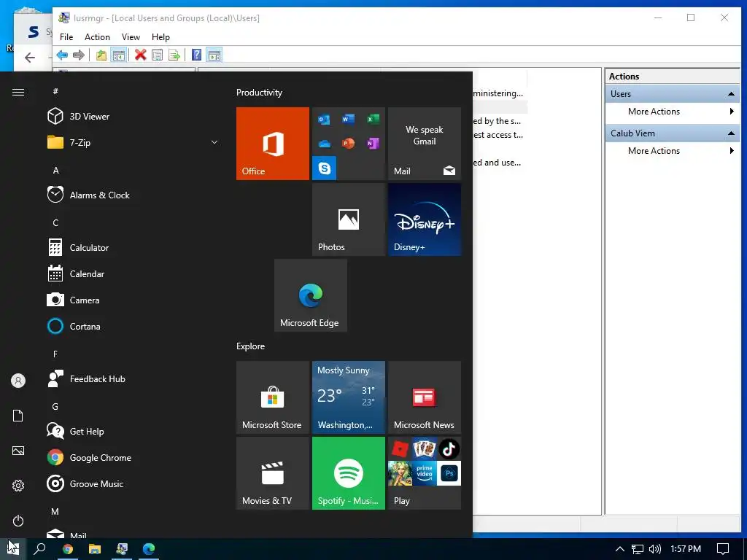Open More Actions submenu under Calub Viem

673,151
